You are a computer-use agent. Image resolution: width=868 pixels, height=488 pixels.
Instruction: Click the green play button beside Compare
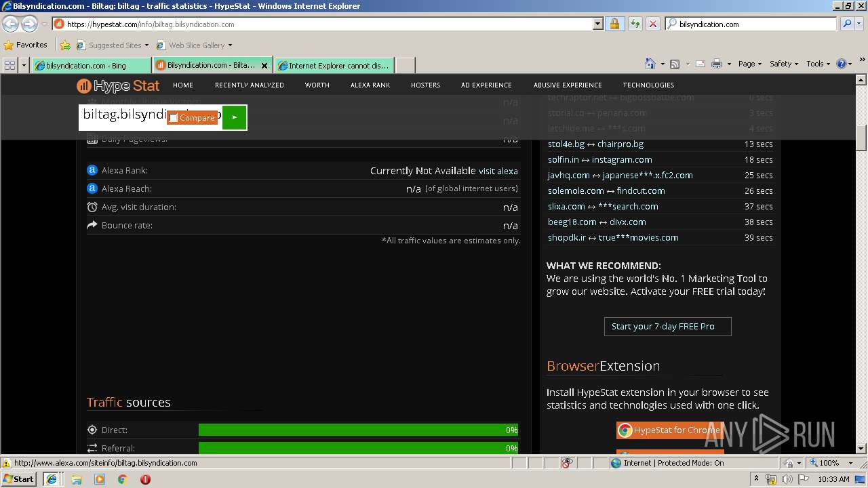coord(234,117)
